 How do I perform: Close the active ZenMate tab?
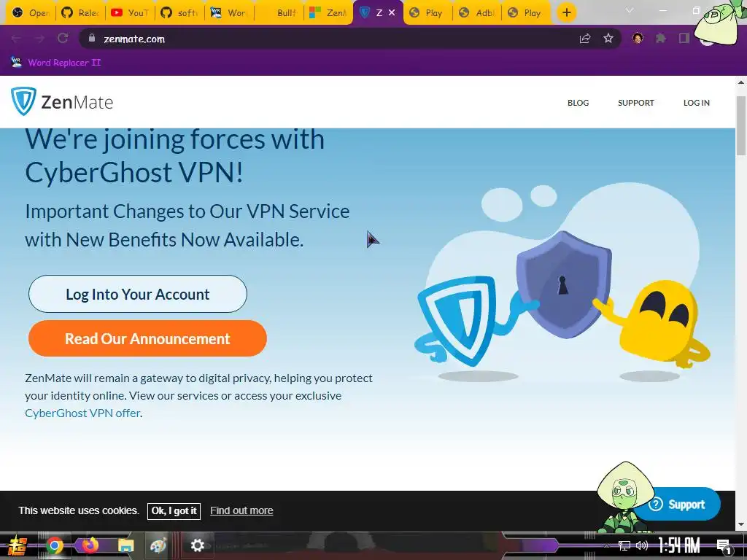(392, 13)
